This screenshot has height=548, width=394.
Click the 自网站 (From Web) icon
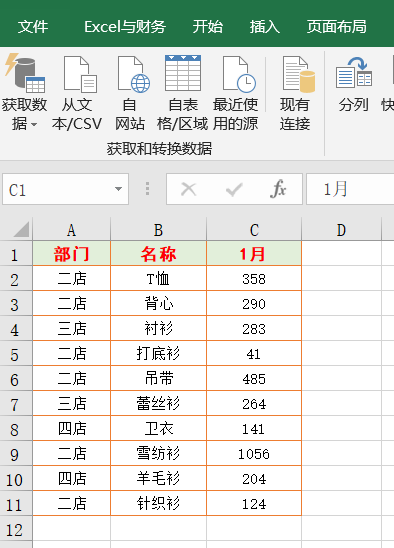coord(134,74)
